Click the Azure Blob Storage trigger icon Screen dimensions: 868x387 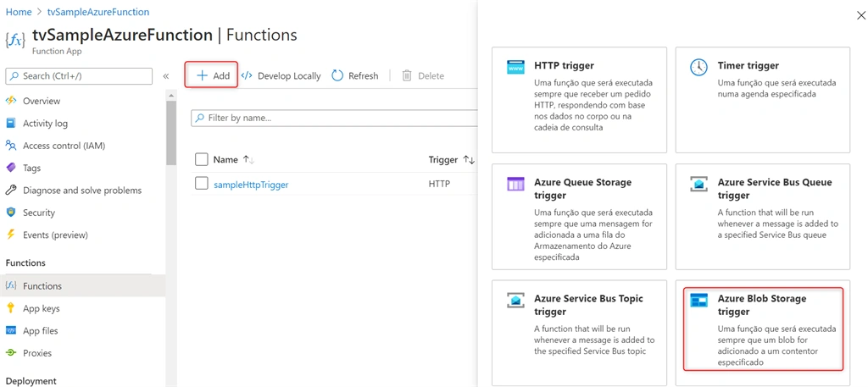click(698, 301)
